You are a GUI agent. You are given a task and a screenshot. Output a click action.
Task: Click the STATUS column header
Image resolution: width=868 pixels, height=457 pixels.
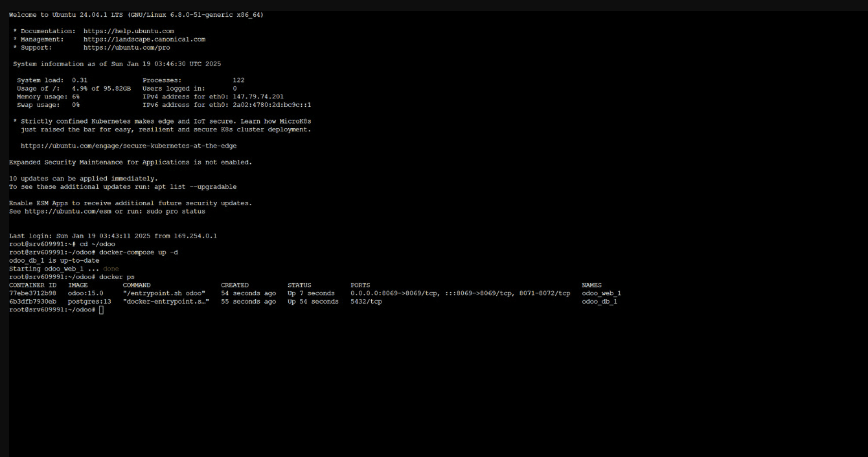(x=299, y=285)
